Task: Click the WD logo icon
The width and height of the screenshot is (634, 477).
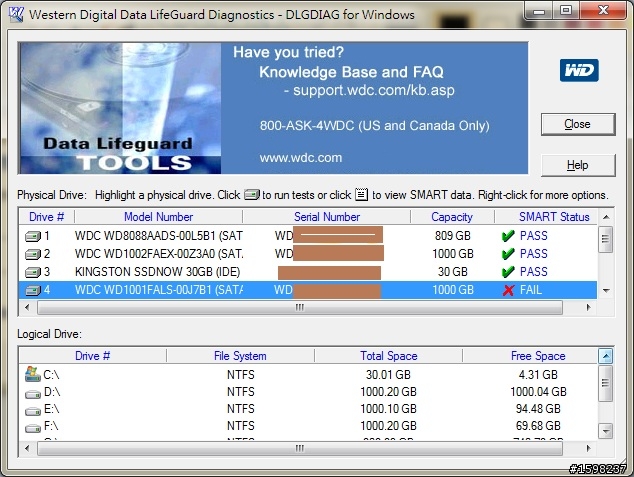Action: tap(579, 70)
